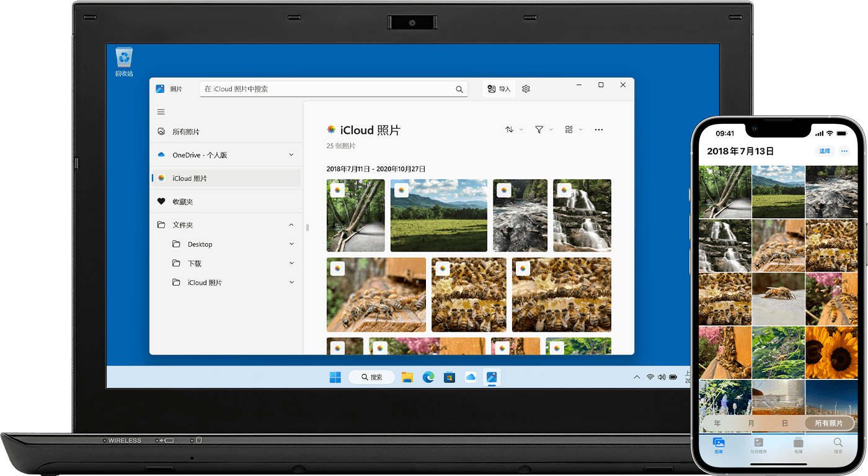Expand the Desktop folder chevron
This screenshot has height=476, width=868.
(x=291, y=244)
